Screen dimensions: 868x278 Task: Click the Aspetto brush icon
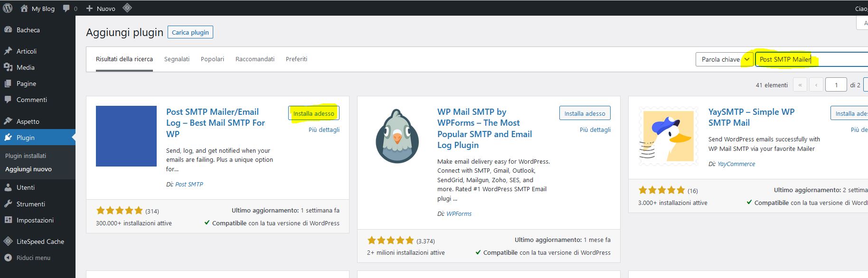click(x=8, y=121)
